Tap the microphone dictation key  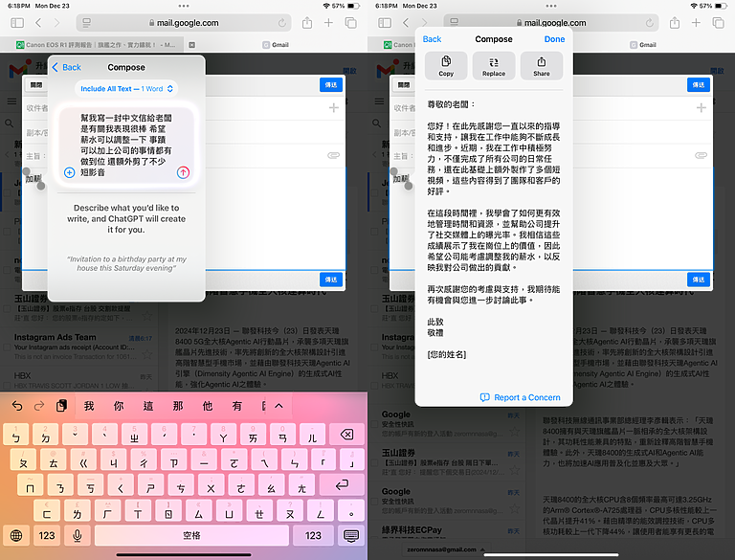pyautogui.click(x=78, y=535)
